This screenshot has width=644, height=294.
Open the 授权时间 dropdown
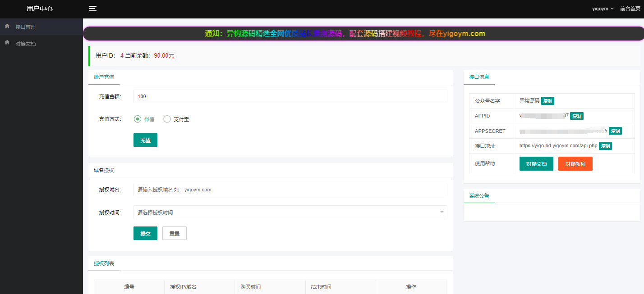coord(290,213)
